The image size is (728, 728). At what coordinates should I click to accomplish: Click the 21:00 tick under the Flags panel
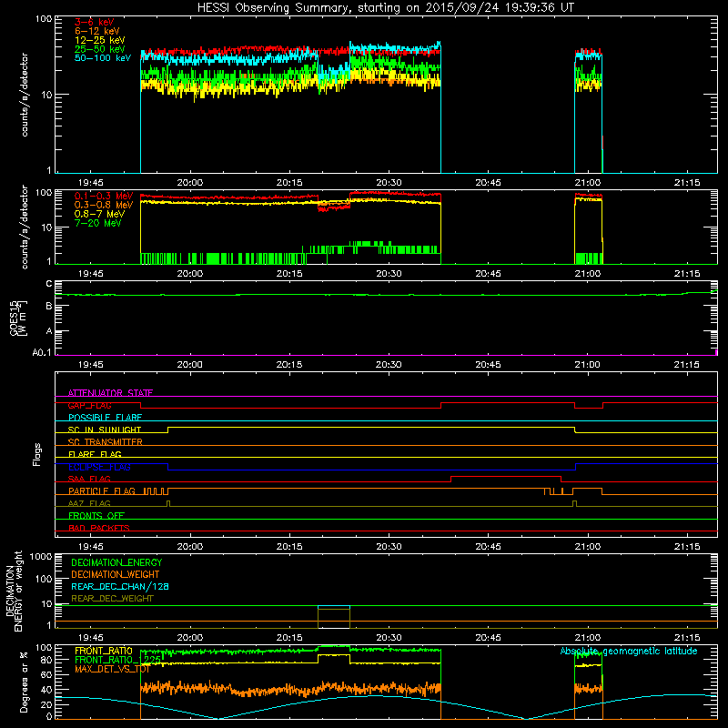tap(587, 547)
